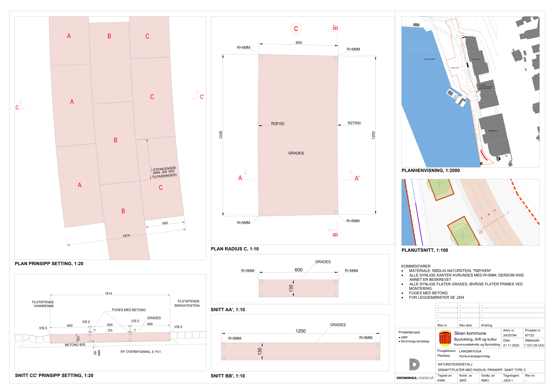Viewport: 555px width, 392px height.
Task: Select the "Skien kommune" title block name
Action: tap(470, 333)
